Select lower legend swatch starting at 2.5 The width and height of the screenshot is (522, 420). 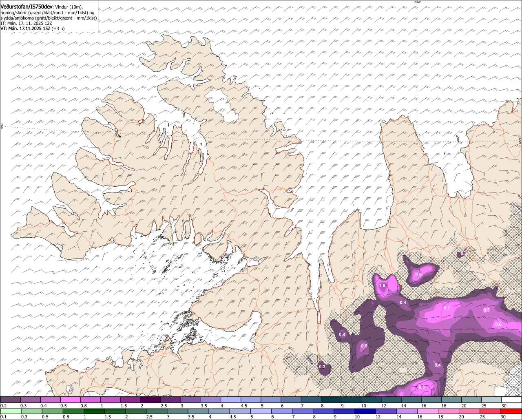click(157, 411)
